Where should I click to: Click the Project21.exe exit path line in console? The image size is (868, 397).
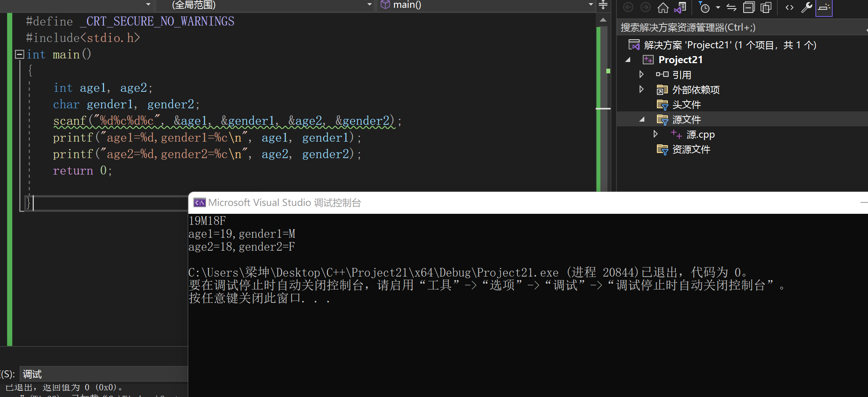(x=468, y=272)
